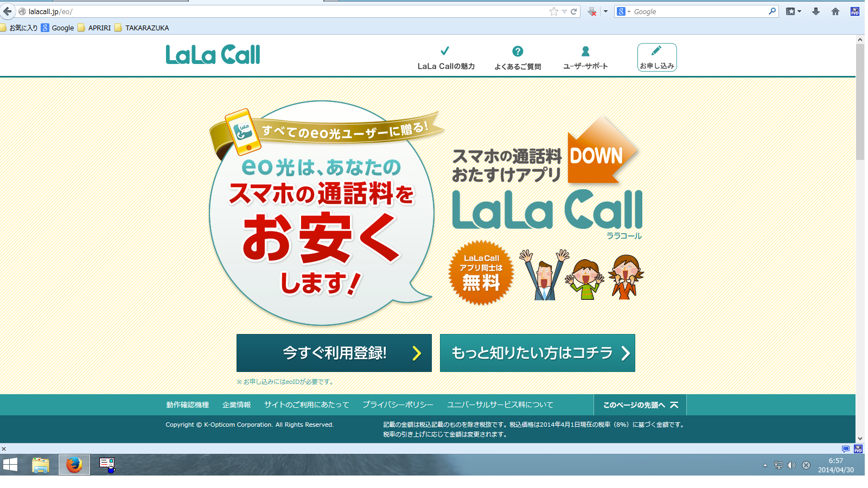Click the お安く headline text
The image size is (868, 488).
(321, 237)
